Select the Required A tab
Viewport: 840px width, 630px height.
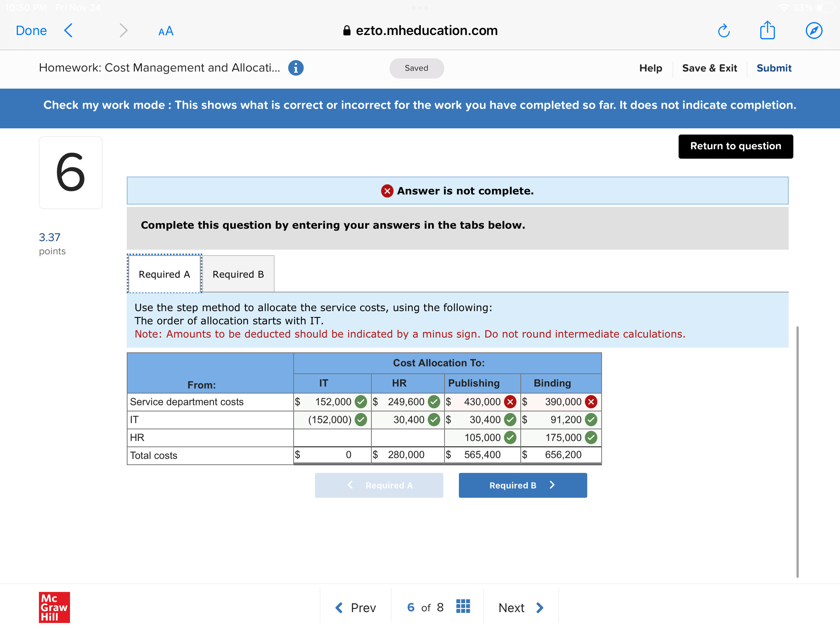(x=164, y=274)
